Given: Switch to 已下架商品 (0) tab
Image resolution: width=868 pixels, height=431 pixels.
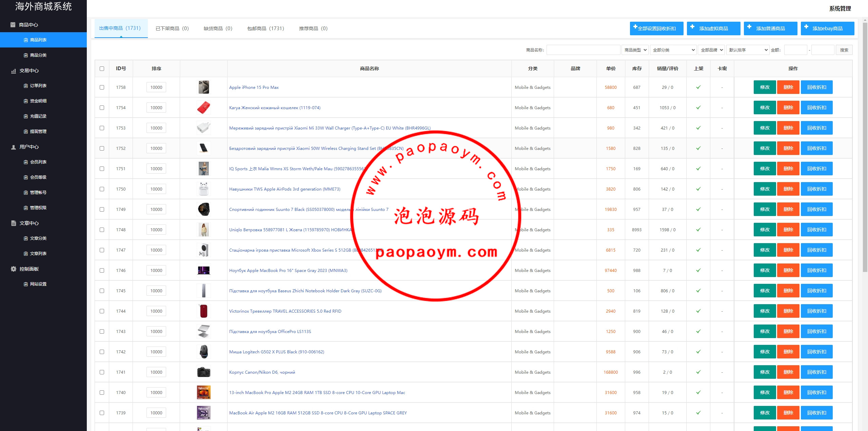Looking at the screenshot, I should coord(172,28).
